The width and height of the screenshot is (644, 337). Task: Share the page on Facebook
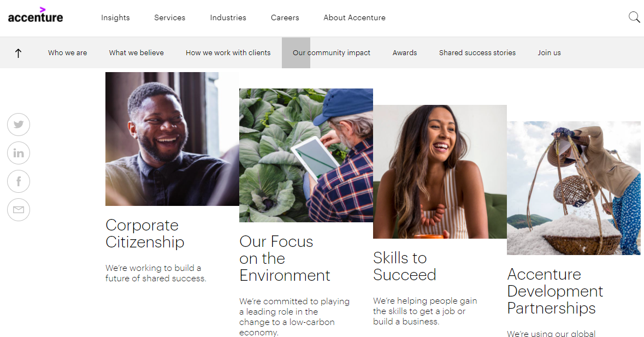pos(19,181)
